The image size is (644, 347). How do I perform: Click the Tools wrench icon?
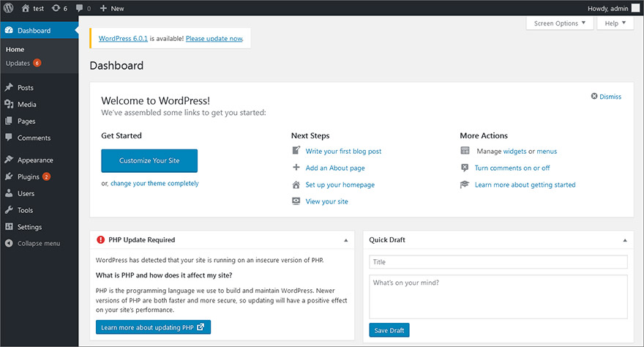(9, 210)
